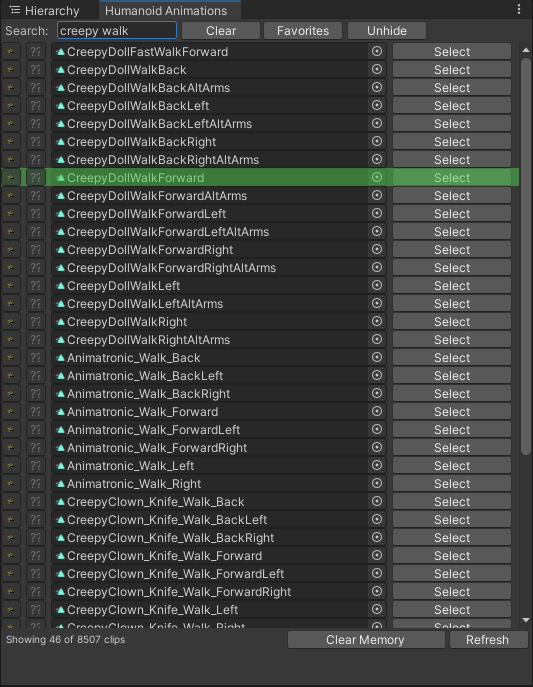The image size is (533, 687).
Task: Click the ?? icon on CreepyDollWalkForwardAltArms row
Action: pos(35,195)
